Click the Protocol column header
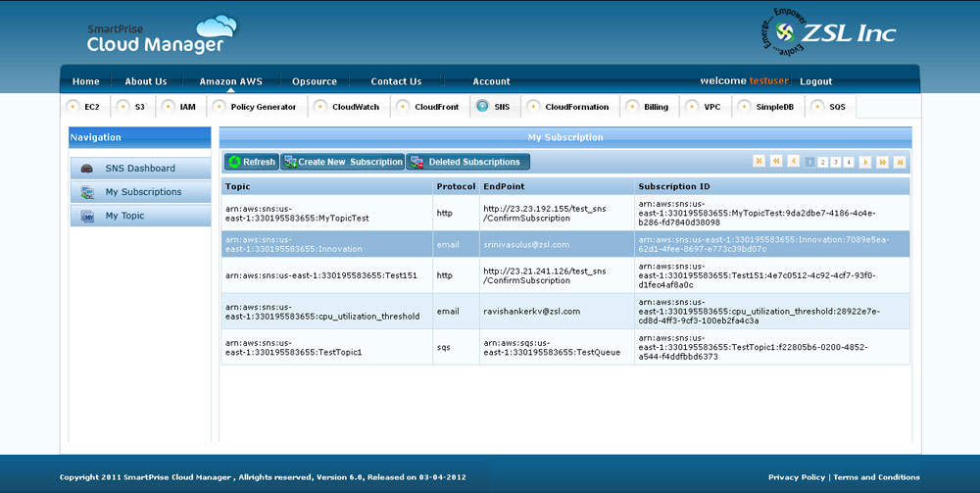This screenshot has width=980, height=493. (x=457, y=186)
